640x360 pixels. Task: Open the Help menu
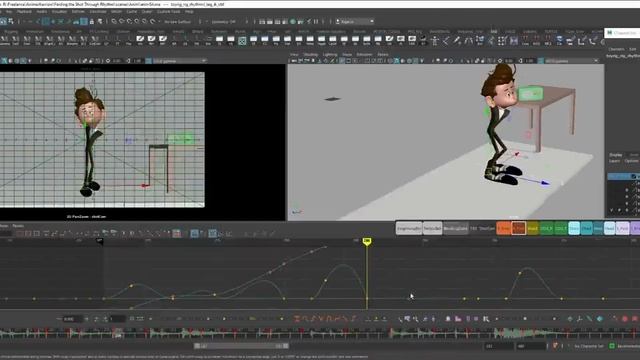click(x=189, y=11)
